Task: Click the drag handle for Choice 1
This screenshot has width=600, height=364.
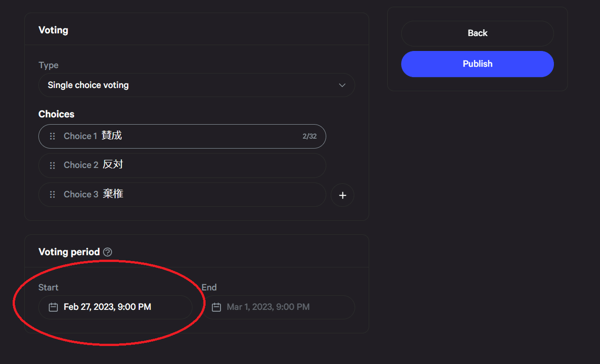Action: pyautogui.click(x=52, y=136)
